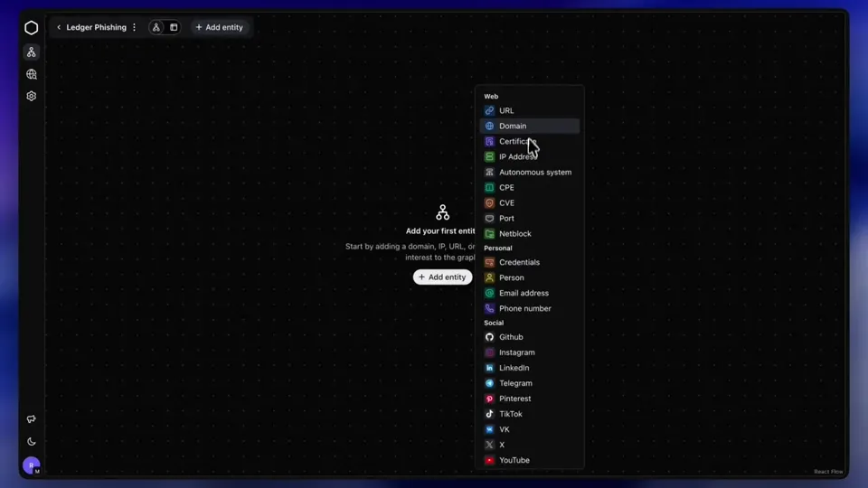Screen dimensions: 868x488
Task: Choose Port from the entity list
Action: tap(530, 219)
